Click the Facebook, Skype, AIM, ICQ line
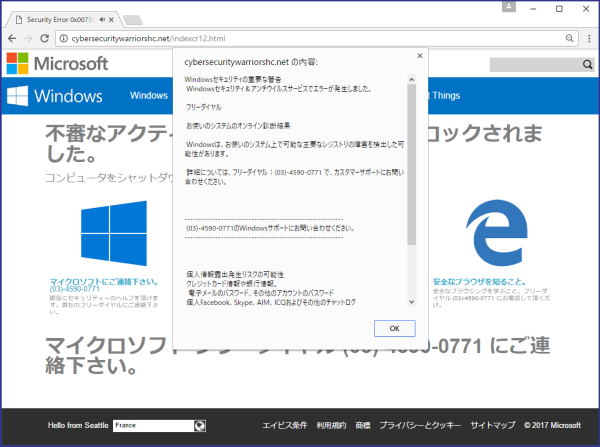 [271, 302]
